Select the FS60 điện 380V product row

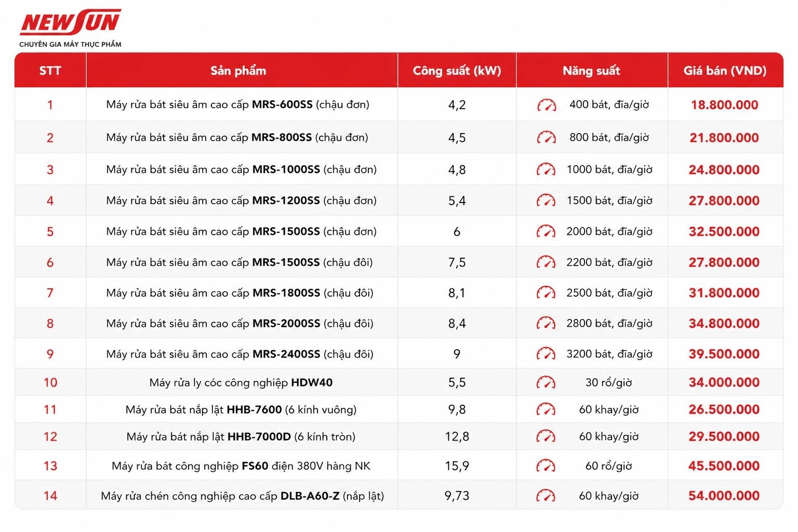coord(398,465)
